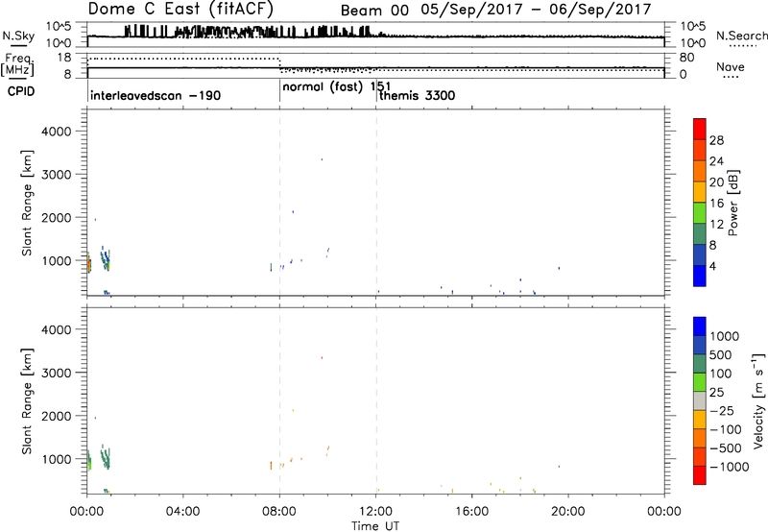Click the '80' tick on Nave axis
This screenshot has height=532, width=768.
686,58
